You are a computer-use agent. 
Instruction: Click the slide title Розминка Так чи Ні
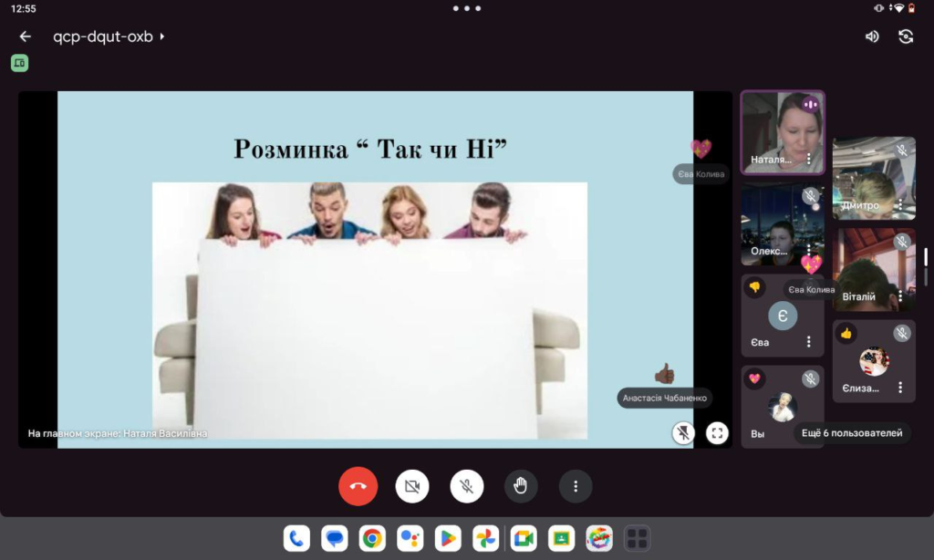click(x=370, y=149)
